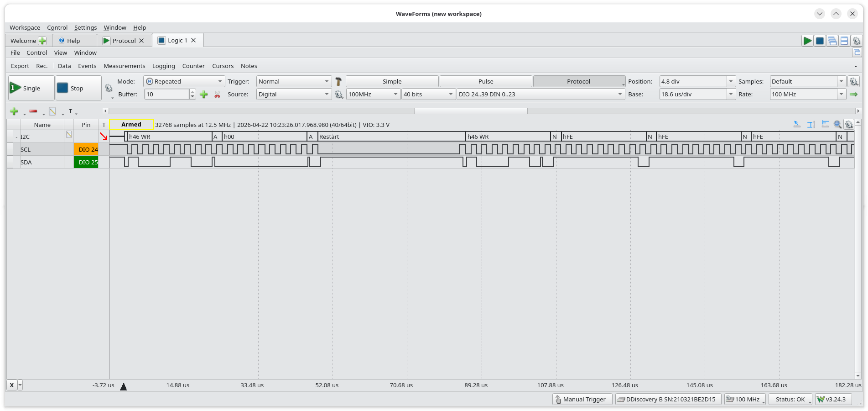Select the Pulse trigger type toggle
This screenshot has width=868, height=411.
click(x=486, y=82)
